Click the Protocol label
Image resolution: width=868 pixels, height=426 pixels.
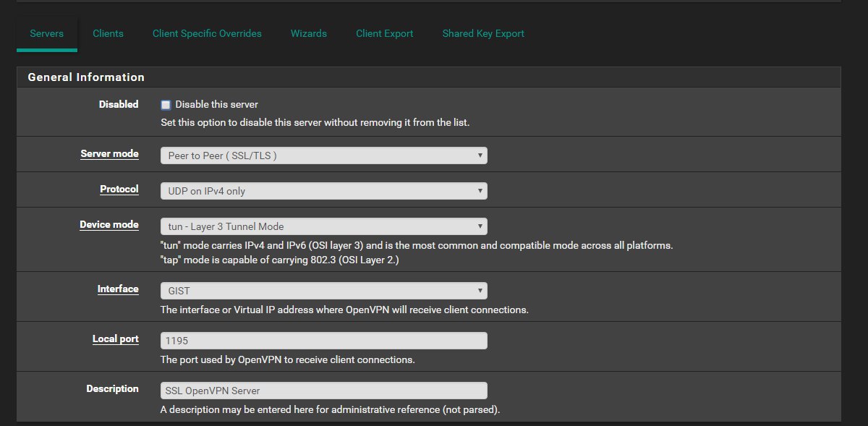tap(119, 189)
